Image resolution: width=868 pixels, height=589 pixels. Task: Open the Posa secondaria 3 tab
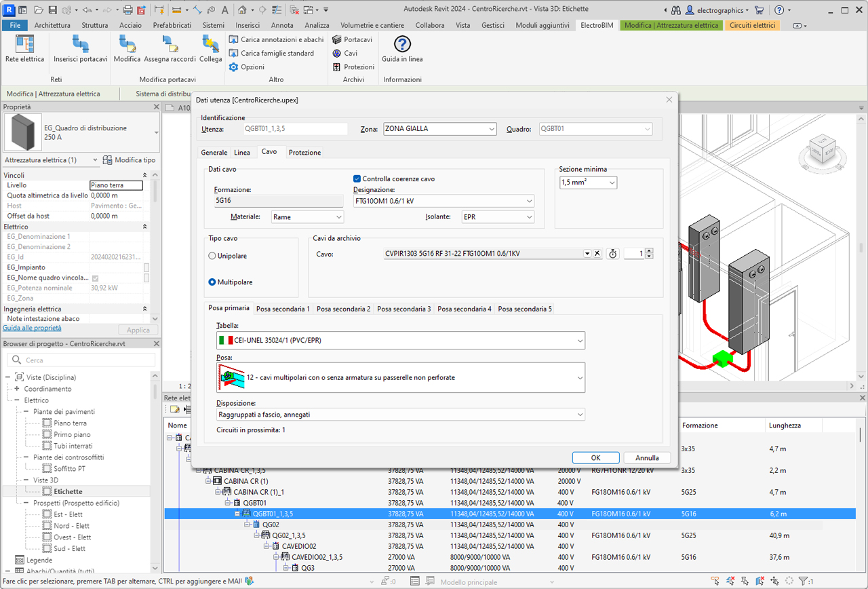[404, 309]
